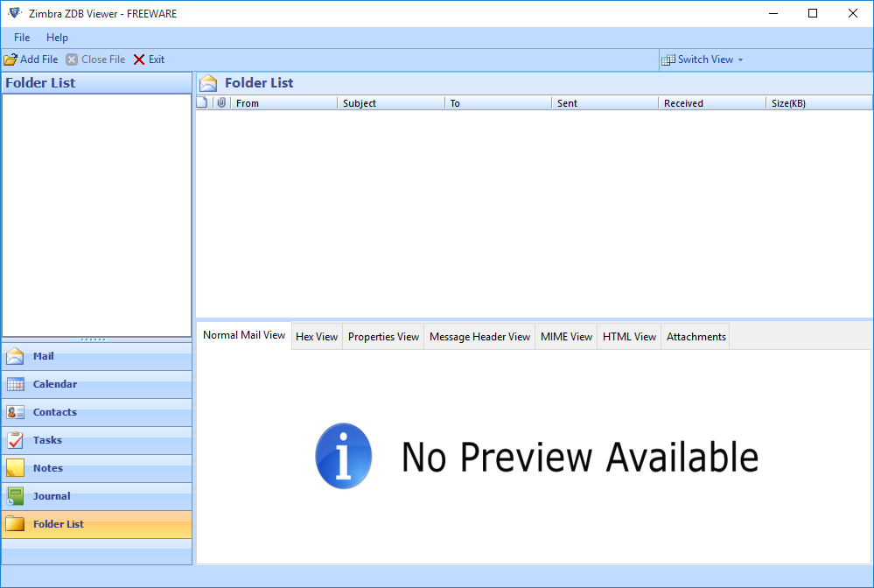Click the Zimbra ZDB Viewer app icon
This screenshot has width=874, height=588.
click(15, 13)
